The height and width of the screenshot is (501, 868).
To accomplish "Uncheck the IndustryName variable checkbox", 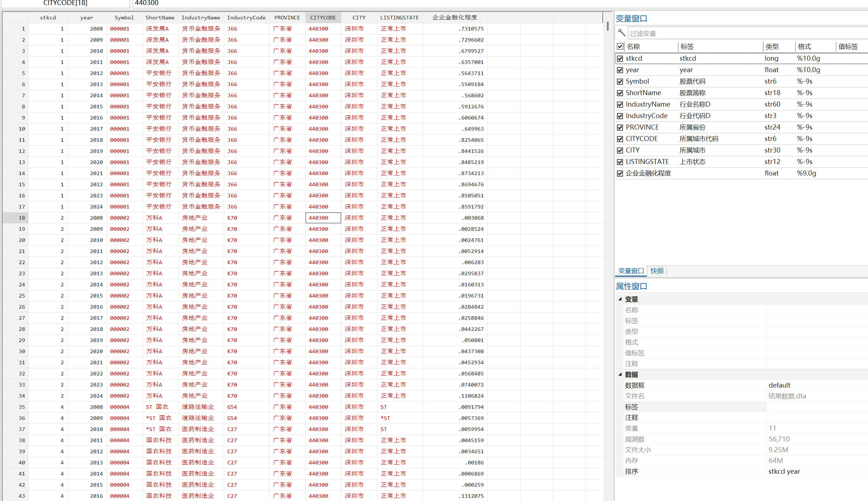I will (620, 104).
